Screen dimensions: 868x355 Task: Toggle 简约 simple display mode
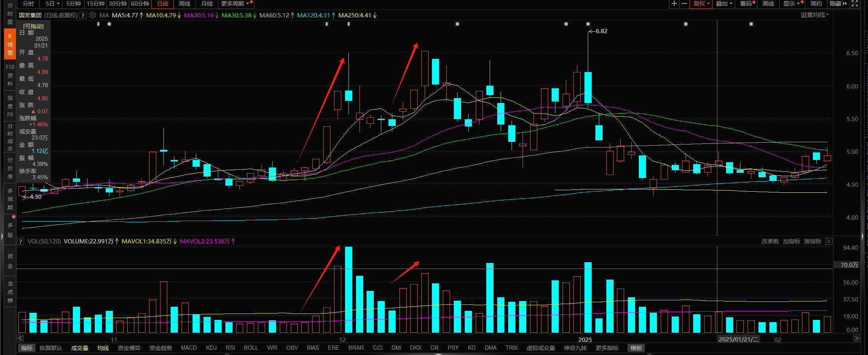816,4
